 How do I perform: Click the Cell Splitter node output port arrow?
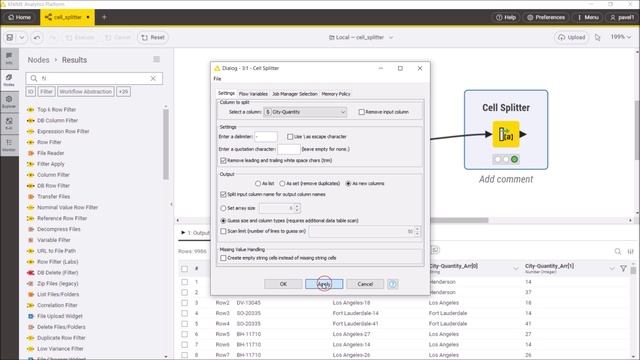click(x=523, y=134)
